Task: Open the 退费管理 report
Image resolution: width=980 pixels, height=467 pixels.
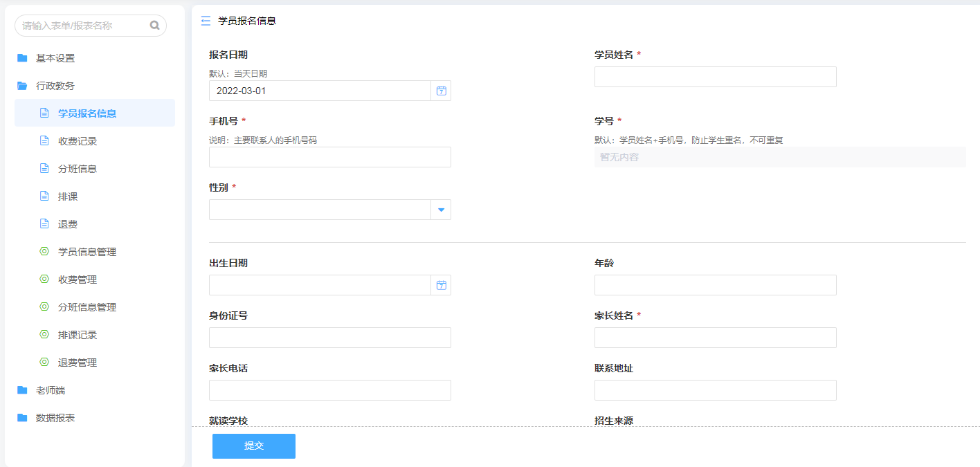Action: tap(78, 363)
